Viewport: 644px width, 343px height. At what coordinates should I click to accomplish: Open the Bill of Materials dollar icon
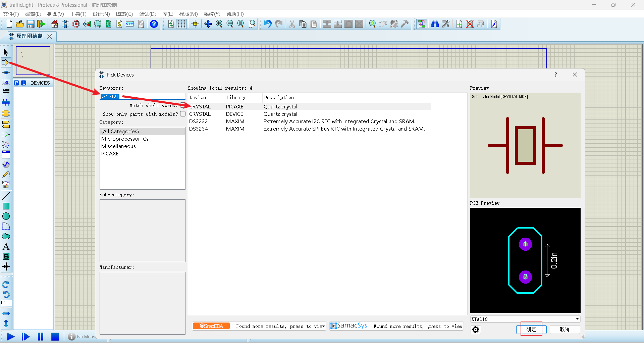119,24
